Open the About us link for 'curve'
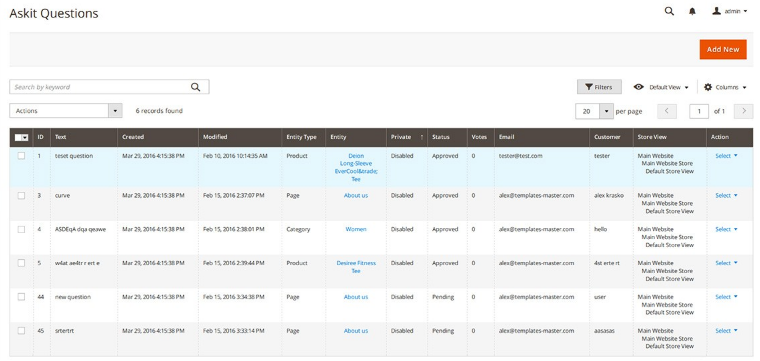Screen dimensions: 760x361 [x=356, y=195]
